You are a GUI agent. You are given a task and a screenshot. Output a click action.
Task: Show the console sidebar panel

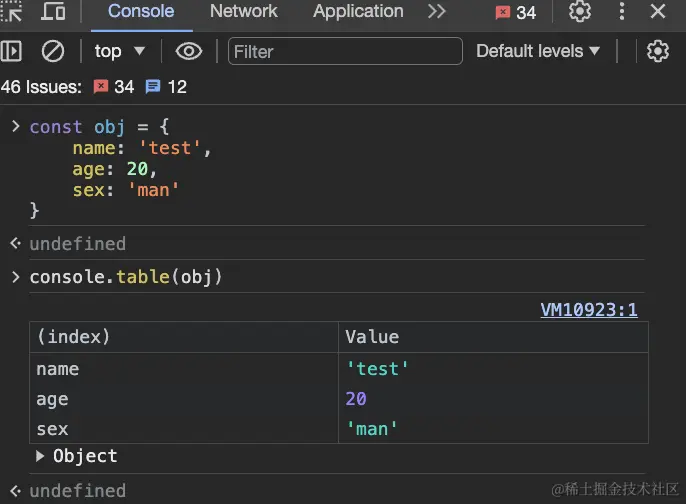[x=12, y=51]
